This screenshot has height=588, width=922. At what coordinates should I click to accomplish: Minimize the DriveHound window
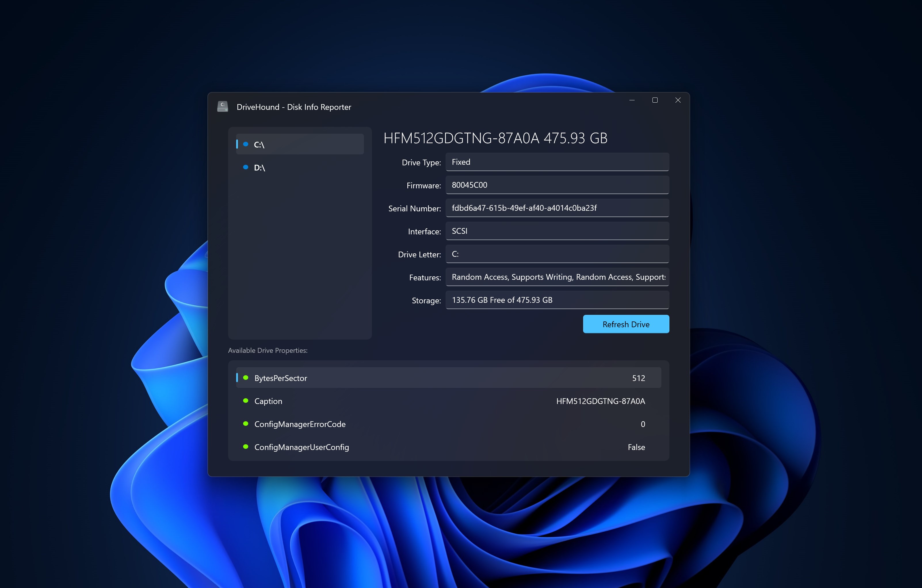632,100
